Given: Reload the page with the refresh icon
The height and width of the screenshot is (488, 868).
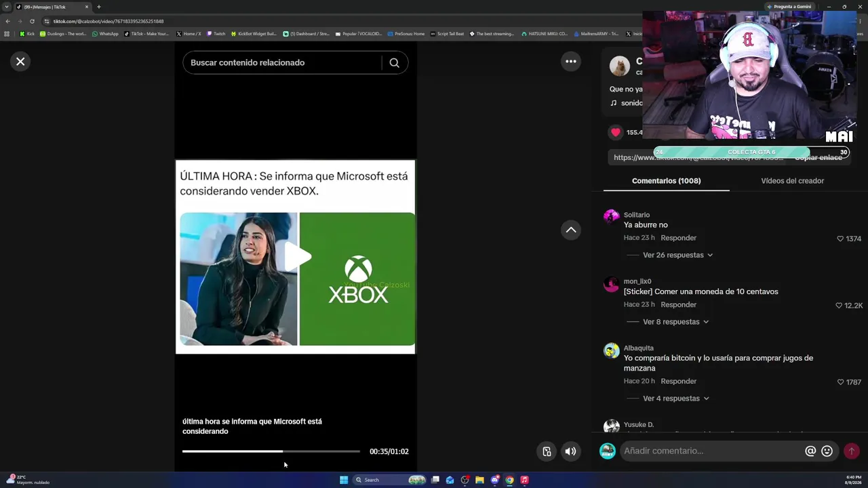Looking at the screenshot, I should (32, 21).
